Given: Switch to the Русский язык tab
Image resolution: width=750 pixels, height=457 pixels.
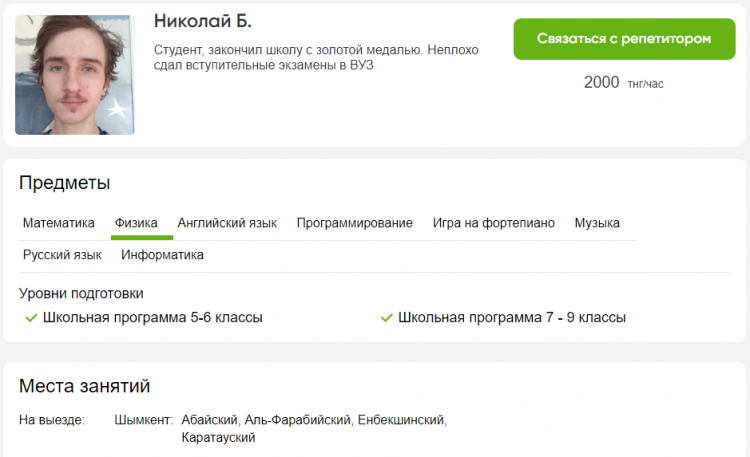Looking at the screenshot, I should [x=62, y=255].
